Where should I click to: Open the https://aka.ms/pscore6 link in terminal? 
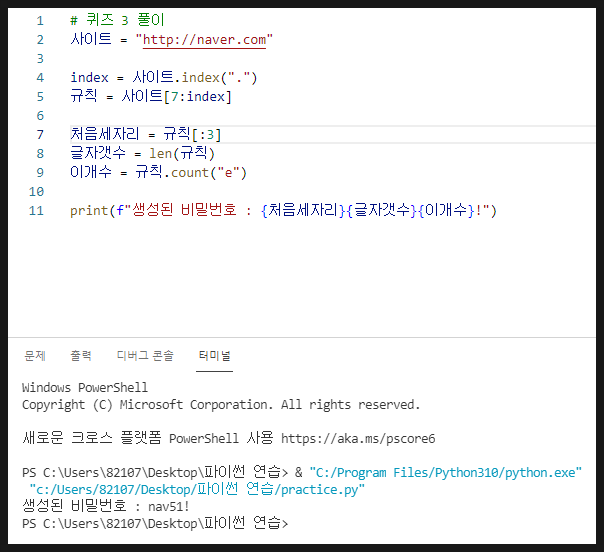pos(358,438)
